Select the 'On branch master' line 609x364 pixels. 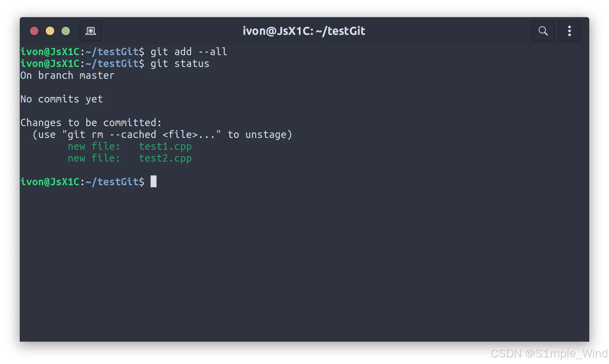point(67,75)
